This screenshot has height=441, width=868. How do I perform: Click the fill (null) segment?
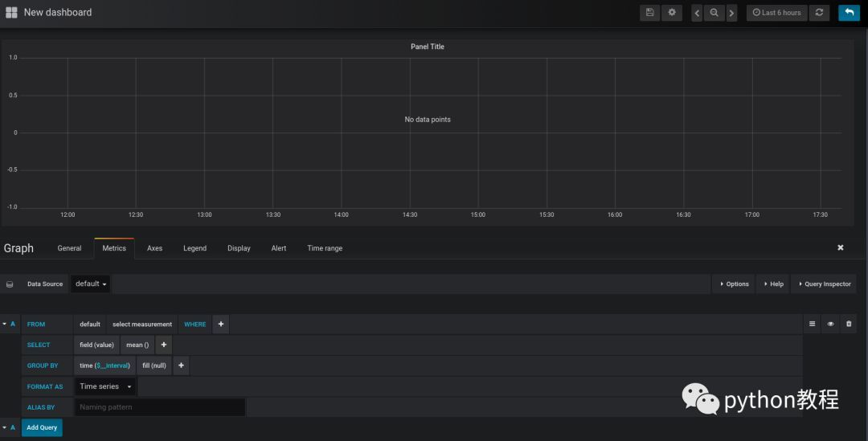[x=154, y=365]
